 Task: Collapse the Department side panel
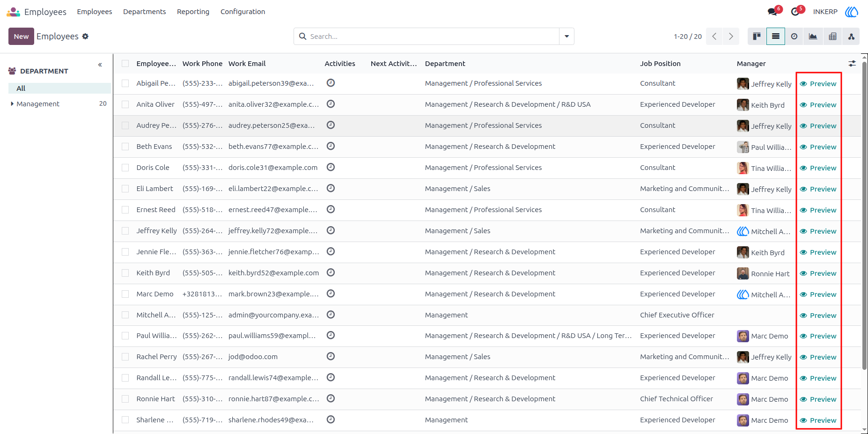point(100,65)
